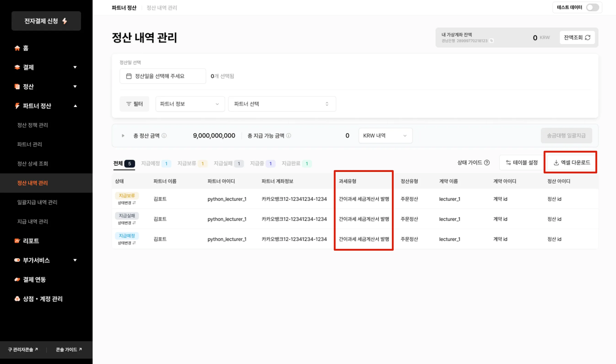Expand the 결제 sidebar menu arrow
616x364 pixels.
click(x=75, y=67)
